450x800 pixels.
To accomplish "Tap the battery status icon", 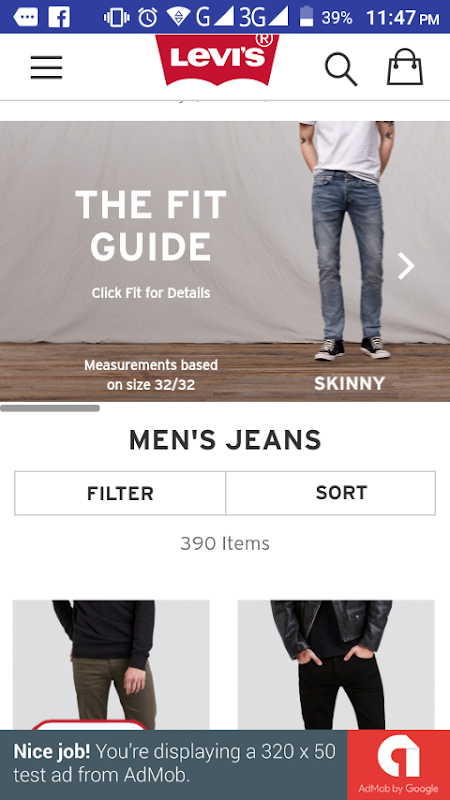I will tap(306, 17).
